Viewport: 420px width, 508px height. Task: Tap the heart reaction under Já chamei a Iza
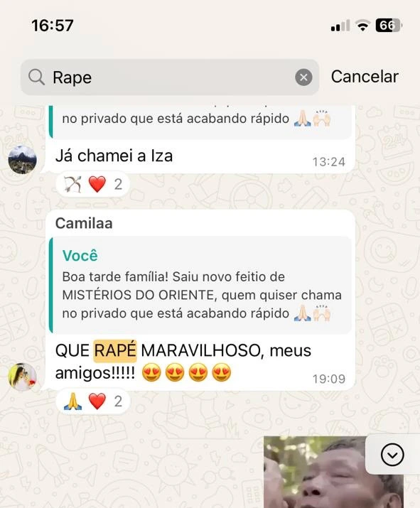(97, 184)
